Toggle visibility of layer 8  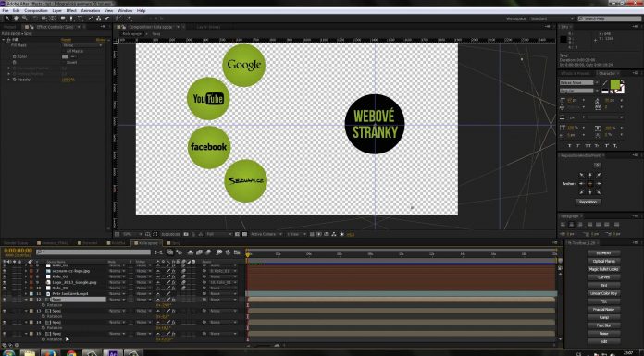(5, 276)
